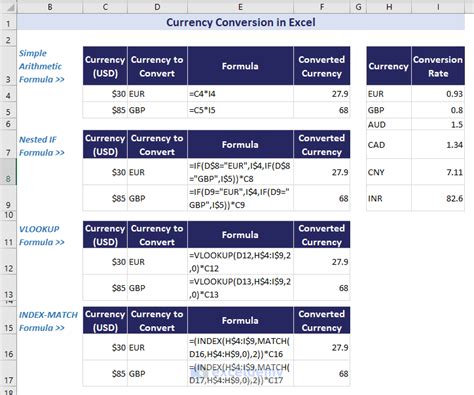
Task: Click the CNY currency cell
Action: coord(389,172)
